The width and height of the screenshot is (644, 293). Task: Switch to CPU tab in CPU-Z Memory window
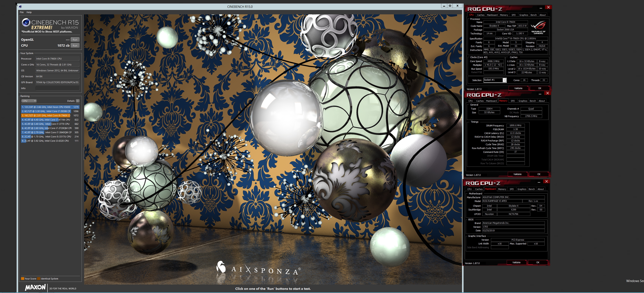point(470,101)
